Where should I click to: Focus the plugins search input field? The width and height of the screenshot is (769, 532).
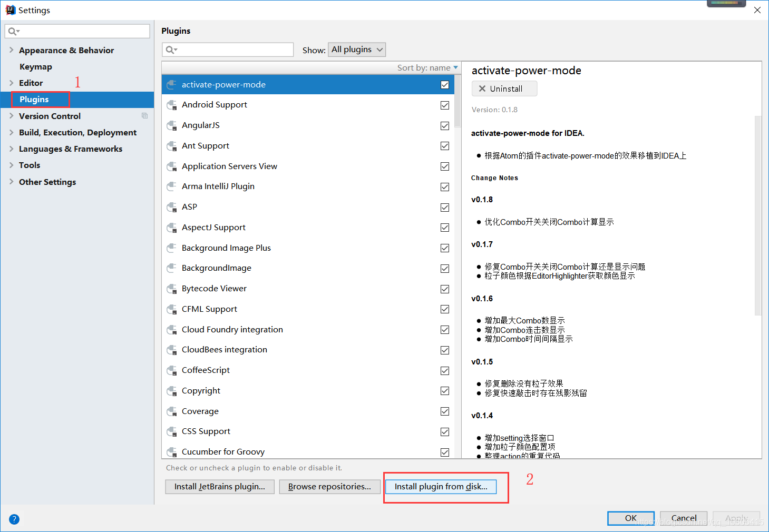(x=228, y=50)
